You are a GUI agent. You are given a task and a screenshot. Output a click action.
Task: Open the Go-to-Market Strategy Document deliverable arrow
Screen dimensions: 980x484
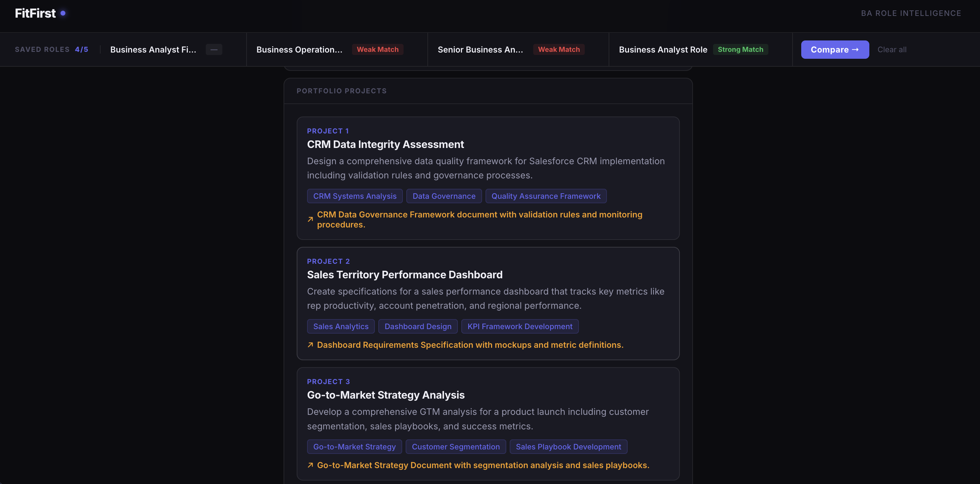click(311, 465)
